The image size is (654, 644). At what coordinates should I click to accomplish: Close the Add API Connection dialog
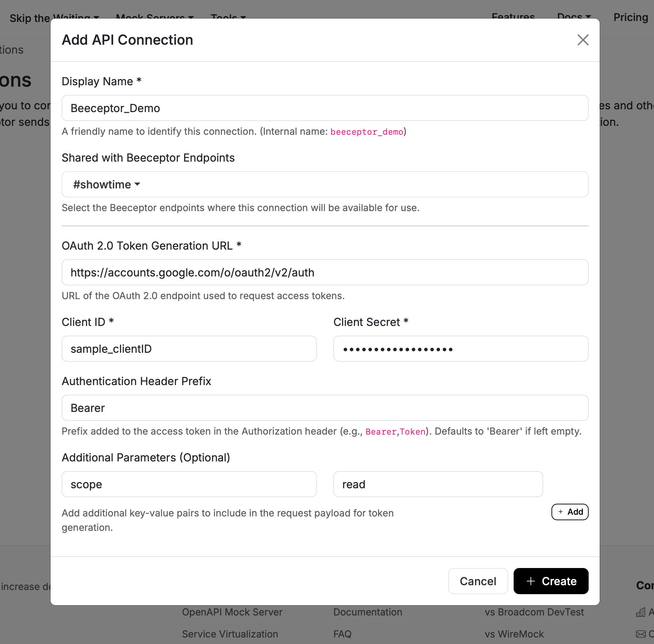[583, 40]
